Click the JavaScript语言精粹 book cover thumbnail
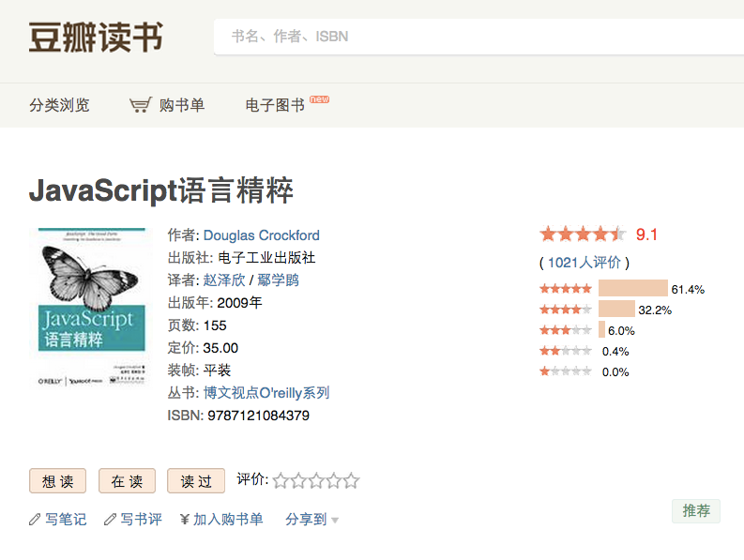The width and height of the screenshot is (744, 560). tap(88, 308)
